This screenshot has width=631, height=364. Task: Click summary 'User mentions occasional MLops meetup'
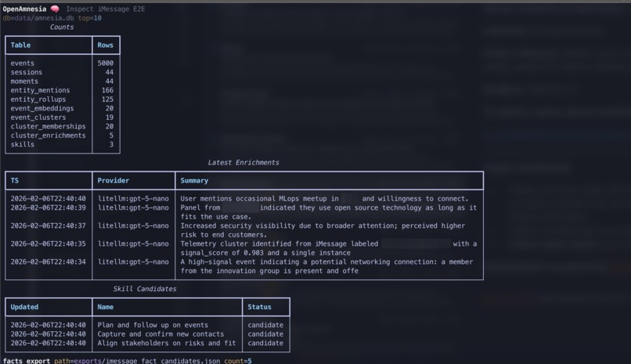tap(324, 199)
